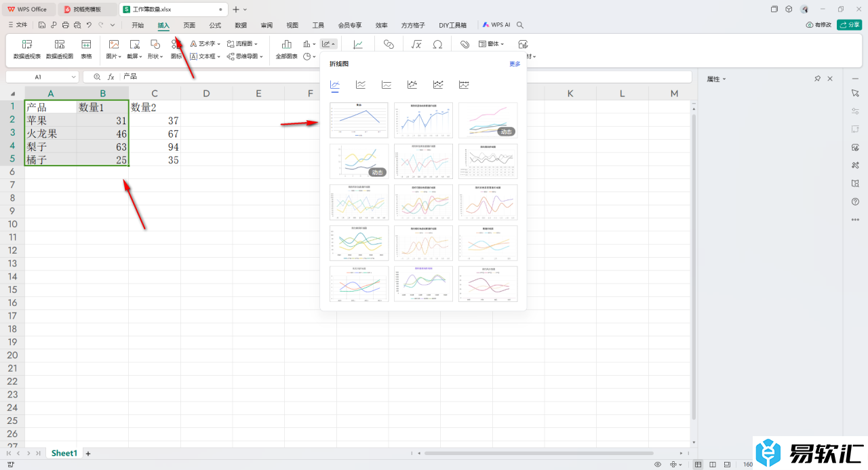Insert an equation with the formula icon
The image size is (868, 470).
tap(417, 44)
